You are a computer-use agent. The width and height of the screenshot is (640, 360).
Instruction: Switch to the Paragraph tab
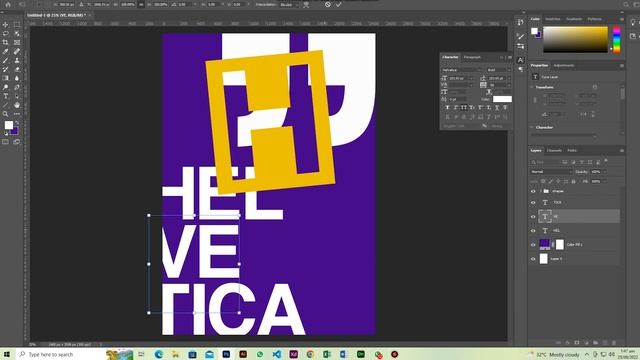472,57
